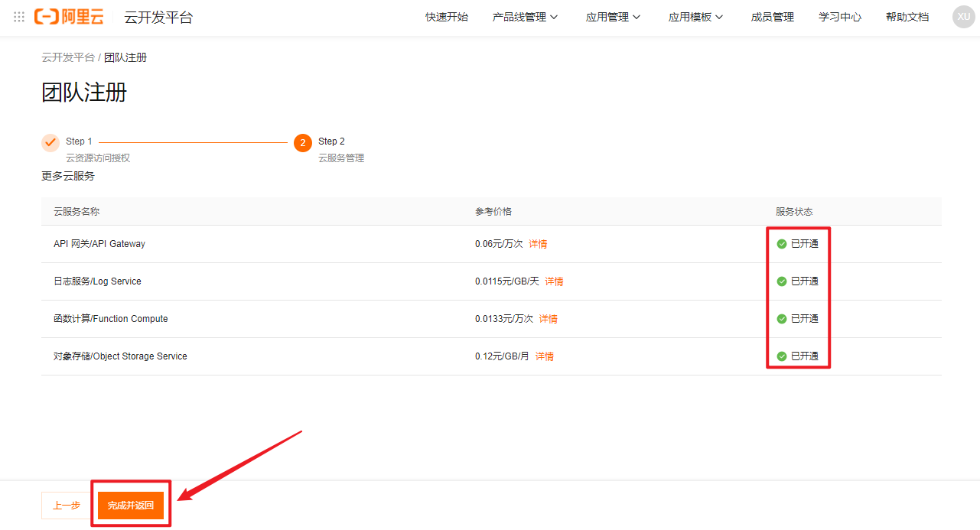Click the 团队注册 breadcrumb text
The height and width of the screenshot is (530, 980).
(125, 57)
